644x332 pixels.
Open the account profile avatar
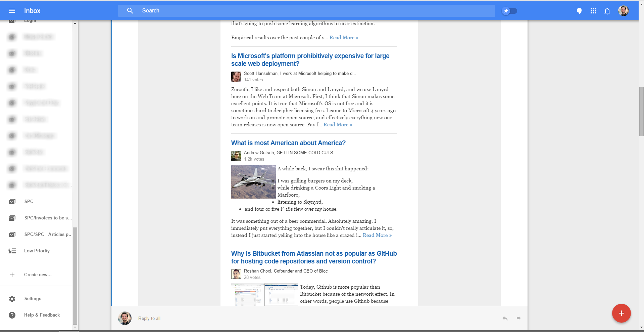623,11
